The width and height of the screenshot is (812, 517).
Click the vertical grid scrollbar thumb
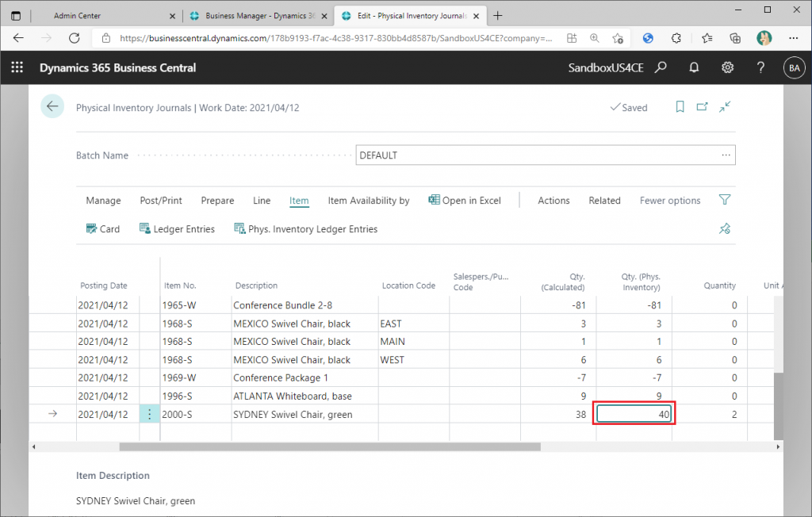click(779, 406)
